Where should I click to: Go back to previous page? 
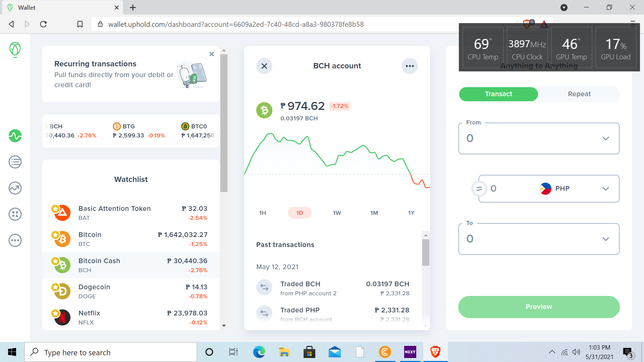point(11,24)
